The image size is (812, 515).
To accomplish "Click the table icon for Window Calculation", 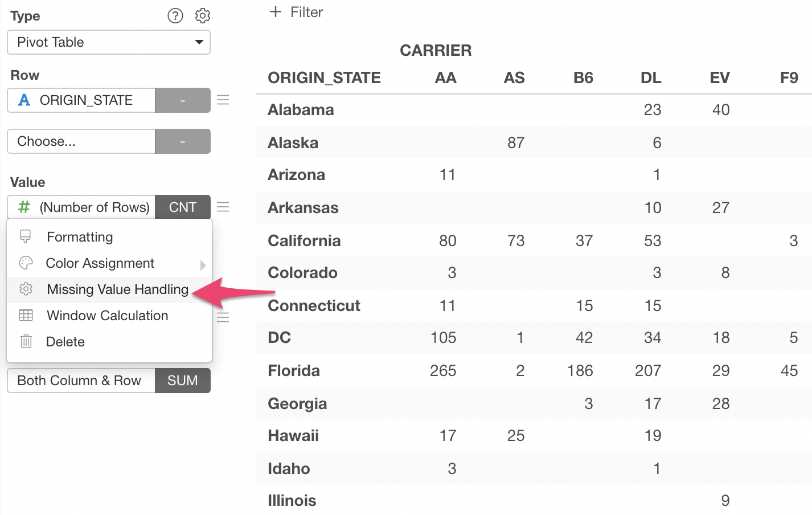I will tap(26, 315).
